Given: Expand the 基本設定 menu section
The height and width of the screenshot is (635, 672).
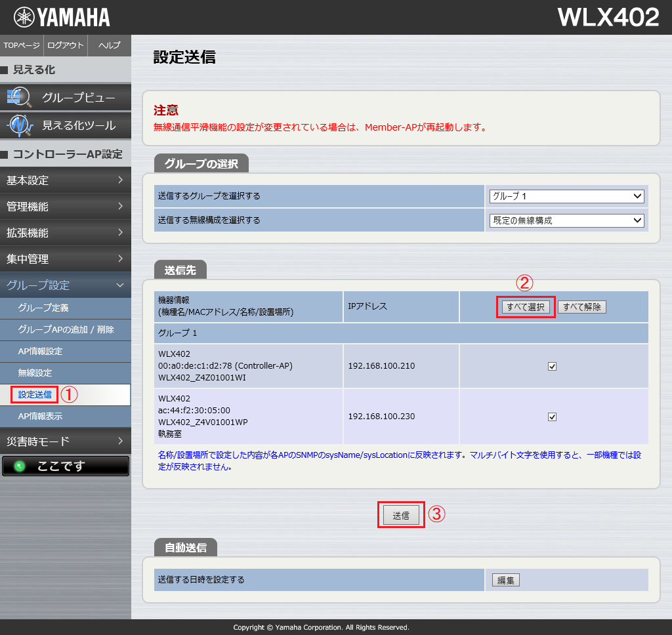Looking at the screenshot, I should point(66,180).
